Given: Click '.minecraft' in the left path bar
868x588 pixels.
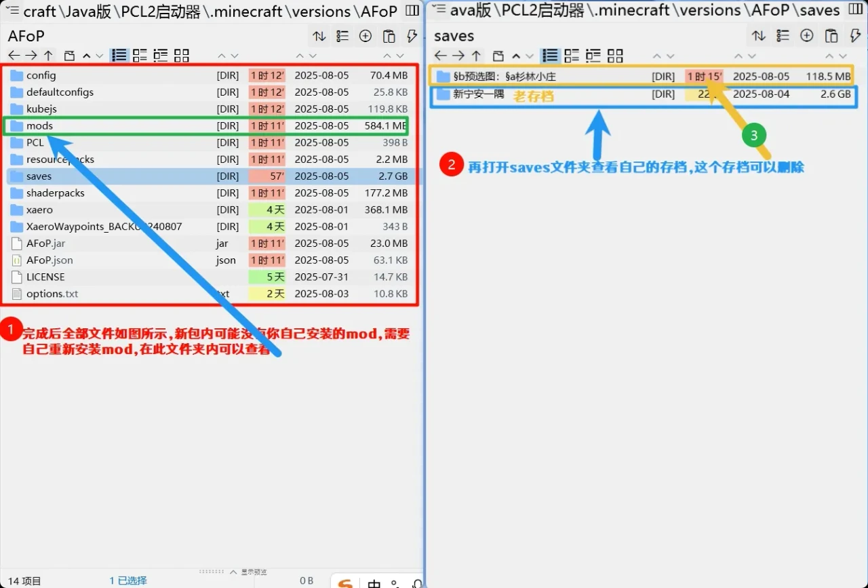Looking at the screenshot, I should coord(247,11).
